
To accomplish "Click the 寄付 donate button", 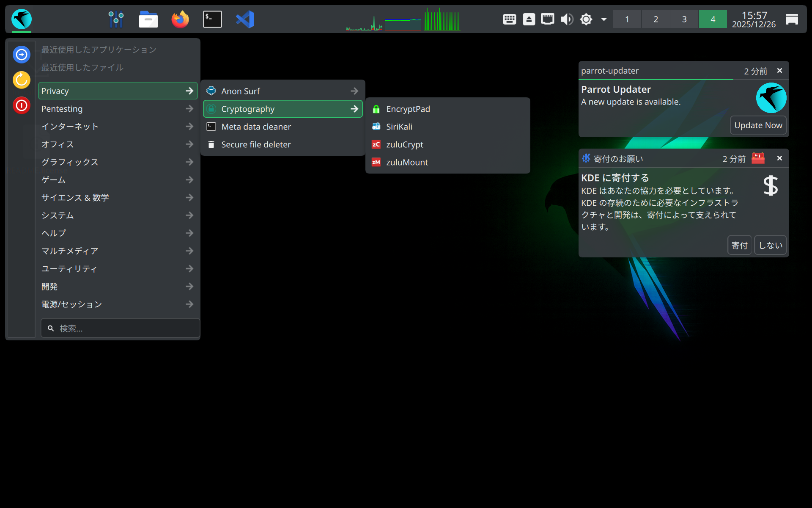I will click(x=739, y=245).
